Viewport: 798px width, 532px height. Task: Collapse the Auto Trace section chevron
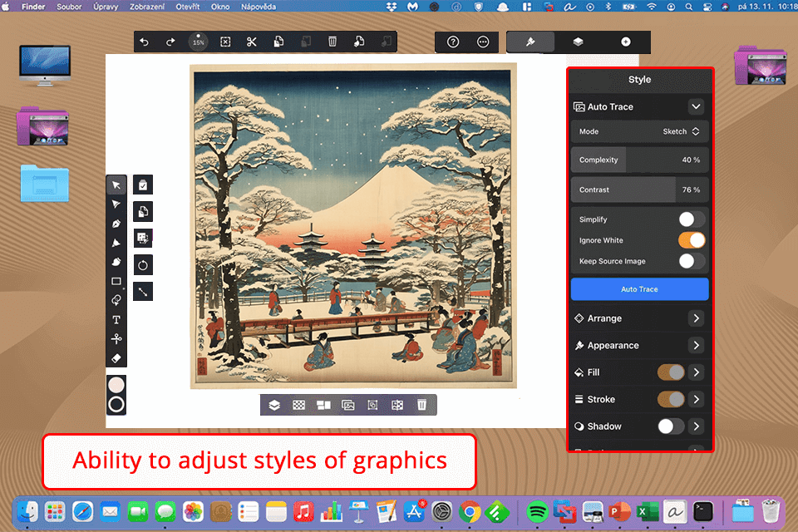[x=696, y=106]
